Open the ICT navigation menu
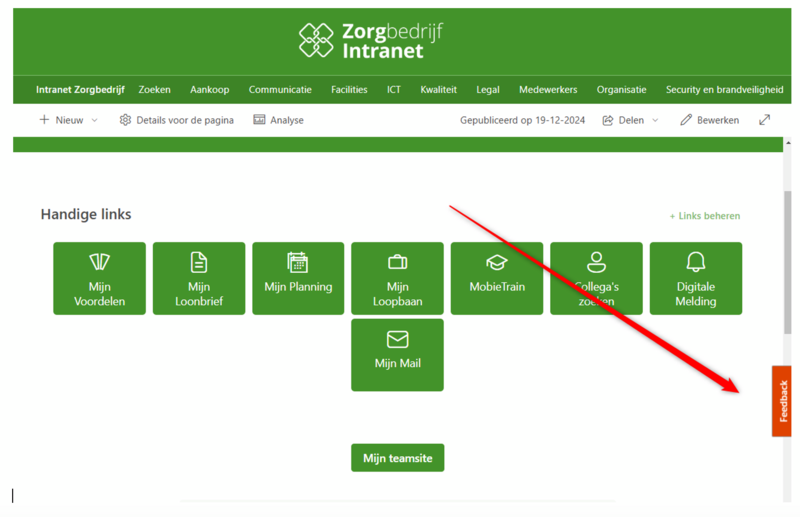Screen dimensions: 800x517 coord(394,90)
